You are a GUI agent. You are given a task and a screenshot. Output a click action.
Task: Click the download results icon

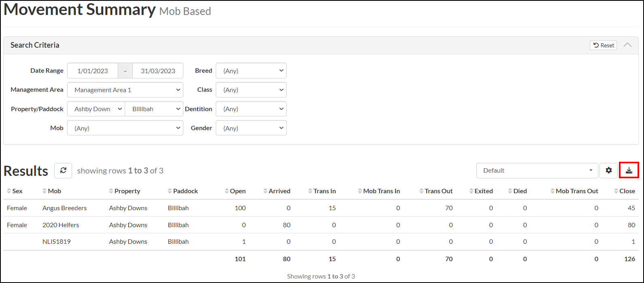coord(629,170)
